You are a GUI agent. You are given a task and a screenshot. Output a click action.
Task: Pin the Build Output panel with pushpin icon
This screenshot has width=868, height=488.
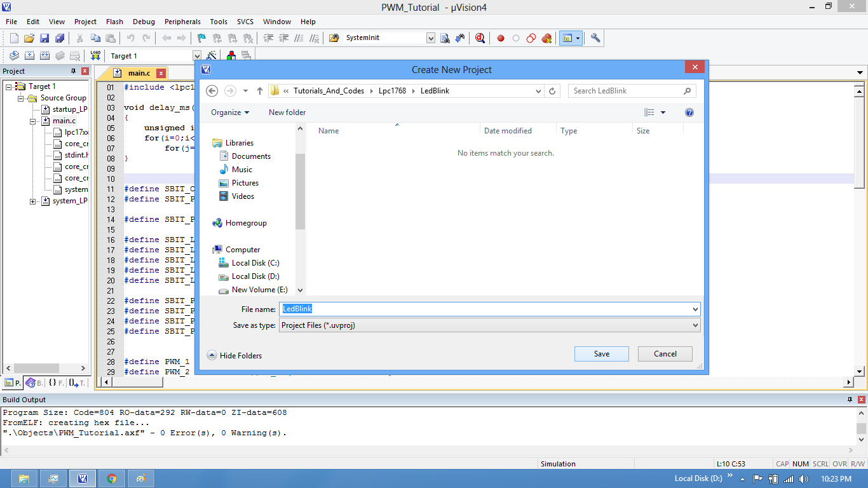click(850, 400)
